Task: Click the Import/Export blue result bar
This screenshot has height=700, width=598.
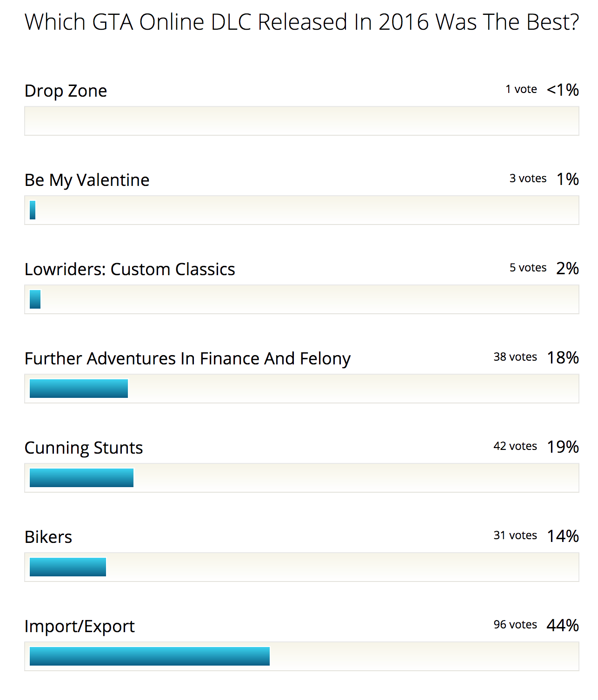Action: pyautogui.click(x=149, y=656)
